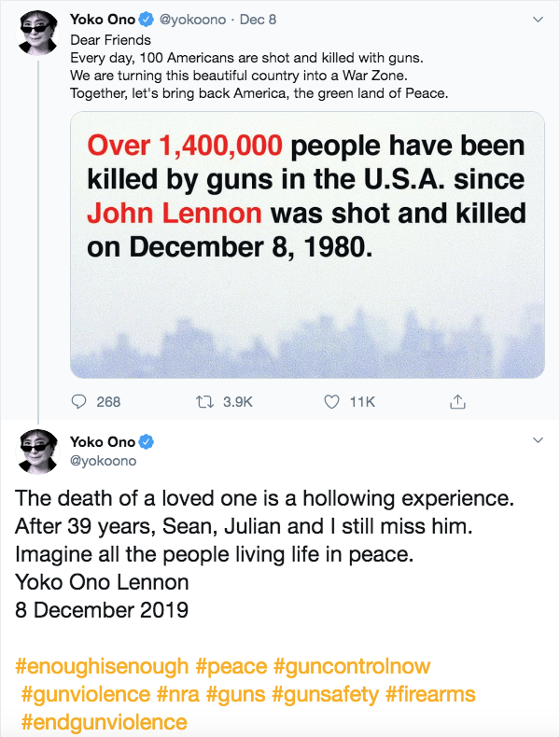Follow the #endgunviolence hashtag link

tap(104, 722)
